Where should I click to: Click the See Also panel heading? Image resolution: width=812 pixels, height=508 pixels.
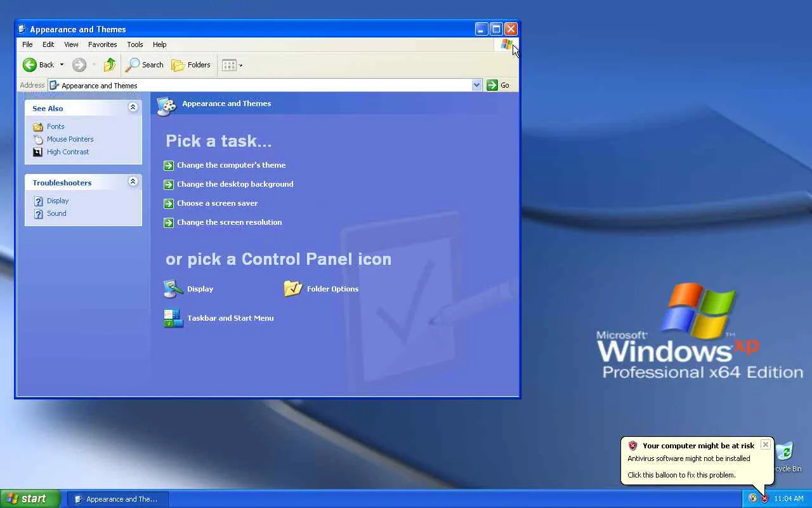click(48, 109)
